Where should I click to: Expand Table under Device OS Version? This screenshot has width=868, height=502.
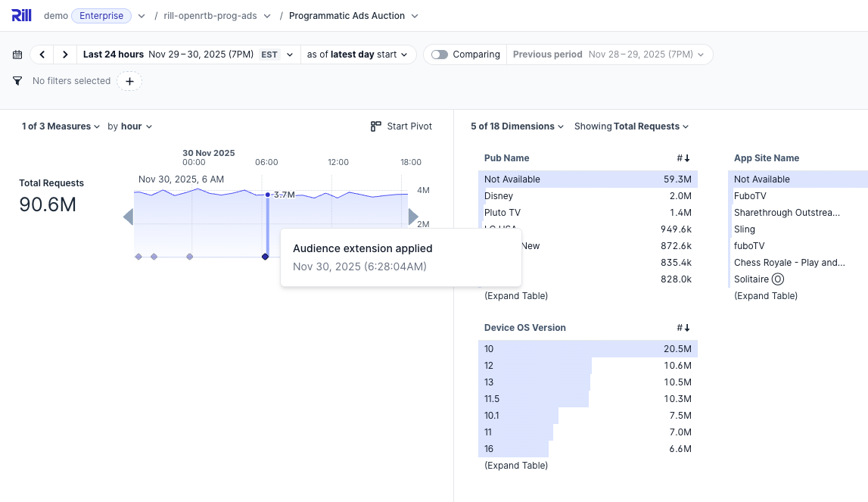pos(516,466)
